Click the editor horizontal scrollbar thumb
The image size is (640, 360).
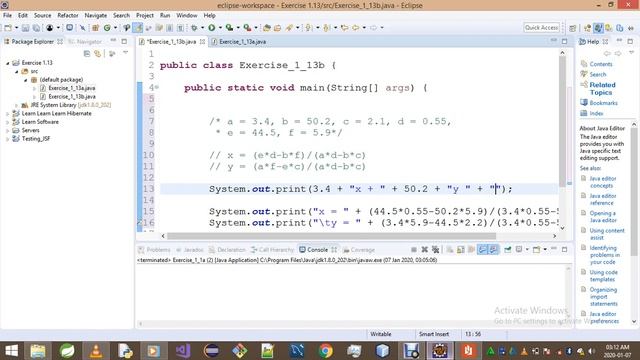pos(331,236)
